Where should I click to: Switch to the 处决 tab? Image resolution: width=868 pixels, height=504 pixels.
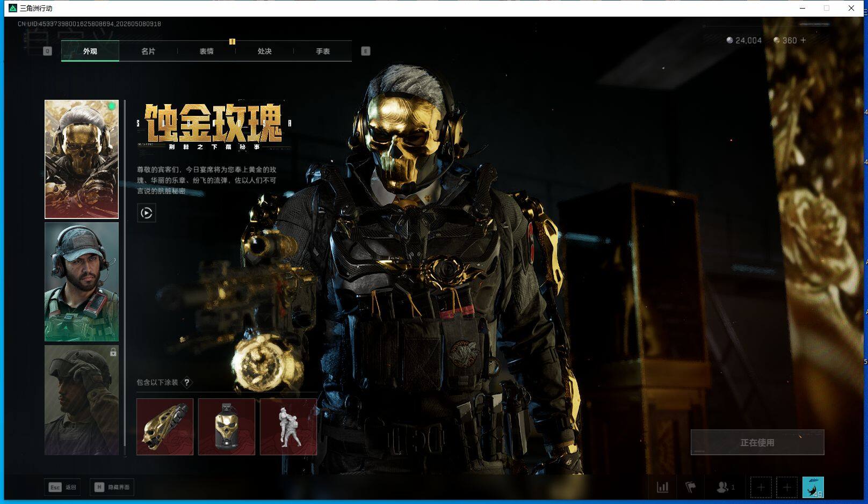click(x=264, y=51)
